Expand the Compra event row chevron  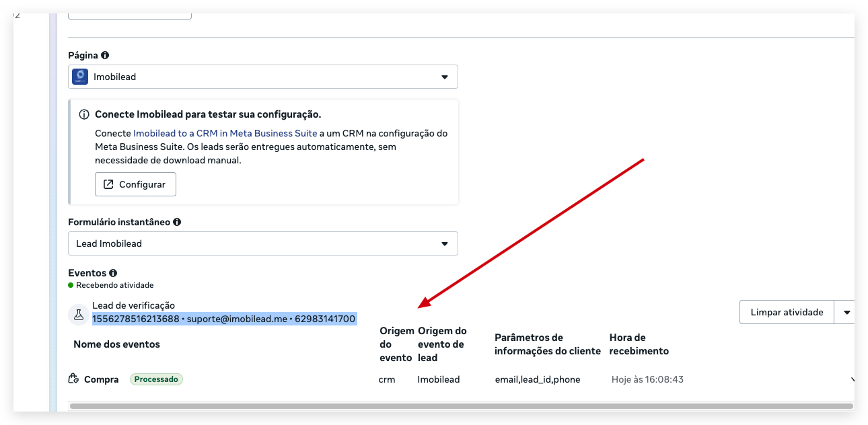coord(853,380)
